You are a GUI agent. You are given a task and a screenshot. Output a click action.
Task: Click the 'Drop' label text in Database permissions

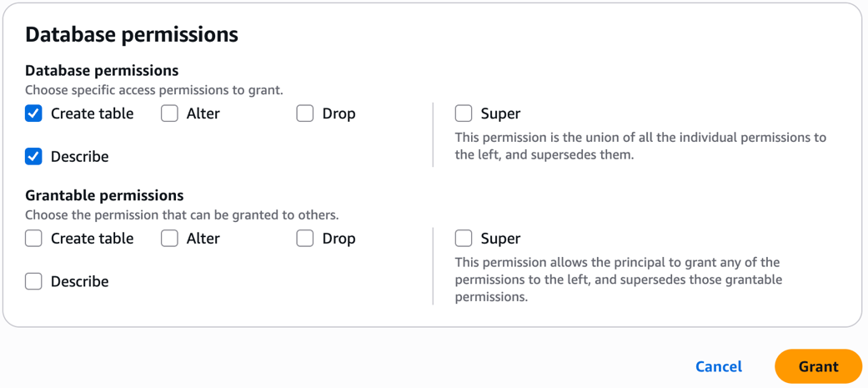339,113
